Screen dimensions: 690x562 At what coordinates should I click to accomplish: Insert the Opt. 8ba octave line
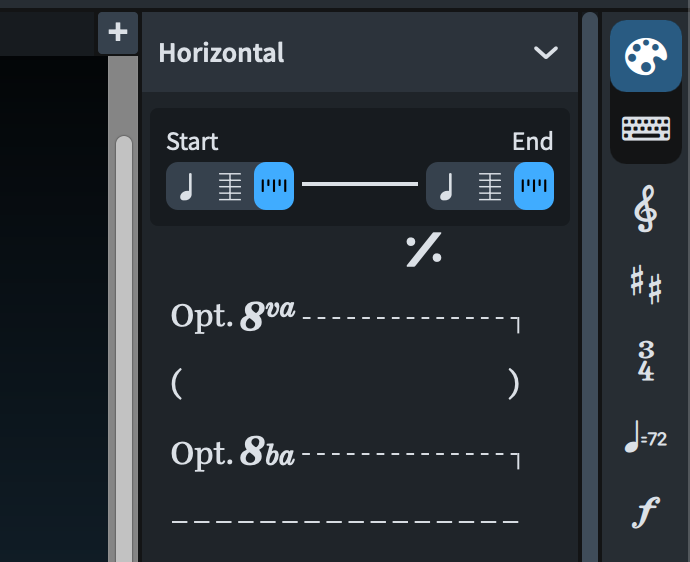tap(346, 454)
